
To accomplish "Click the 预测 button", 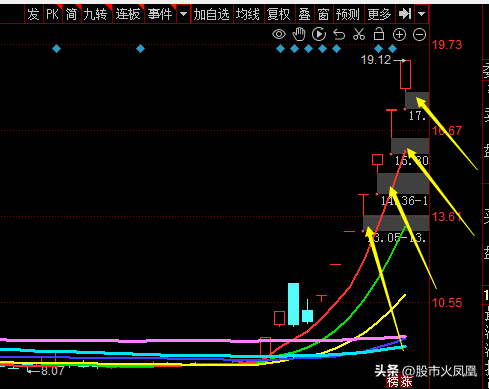I will [x=348, y=14].
